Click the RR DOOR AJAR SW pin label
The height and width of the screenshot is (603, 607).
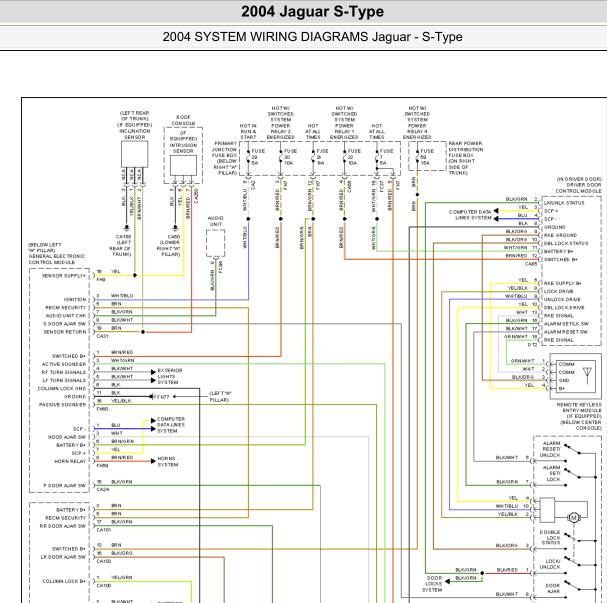coord(63,526)
